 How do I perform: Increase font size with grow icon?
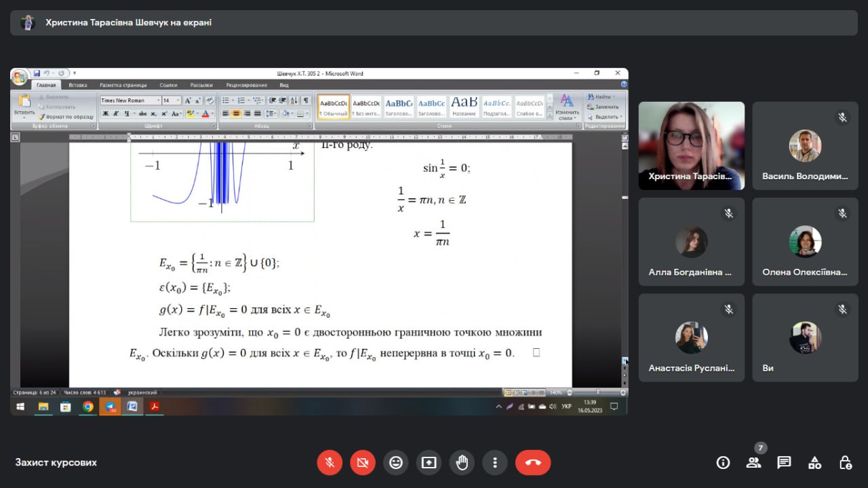[188, 100]
